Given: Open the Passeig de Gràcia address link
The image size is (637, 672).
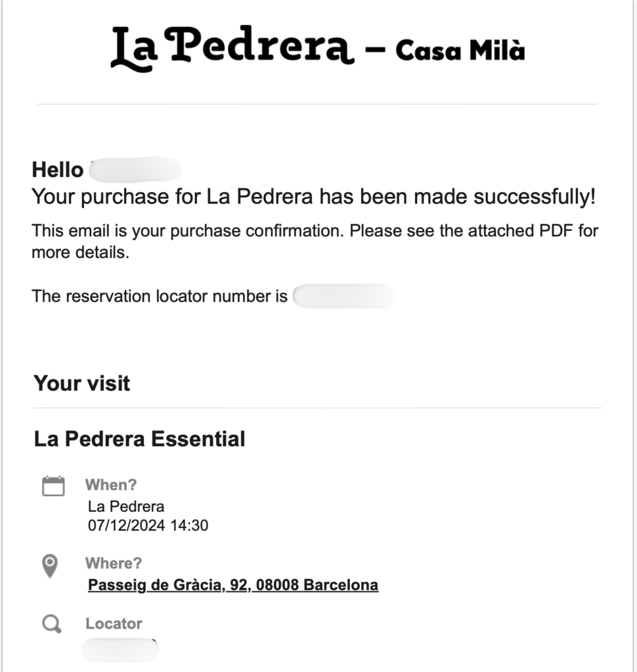Looking at the screenshot, I should click(x=233, y=585).
